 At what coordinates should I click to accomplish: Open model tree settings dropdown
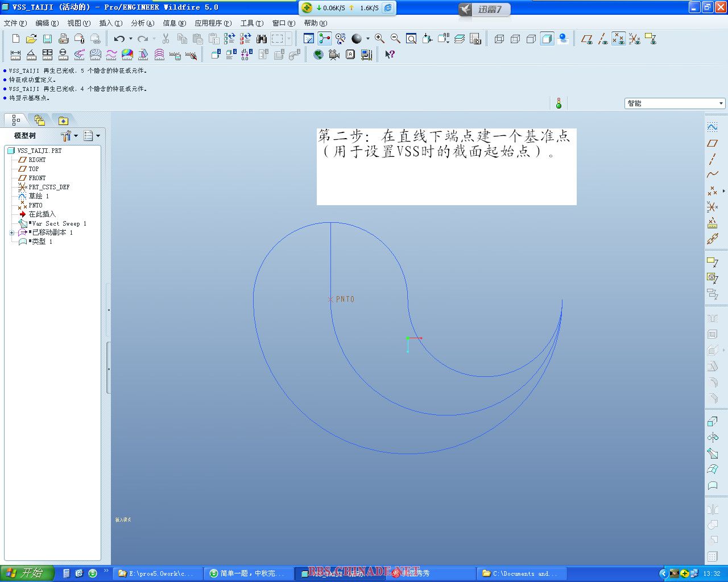(68, 136)
